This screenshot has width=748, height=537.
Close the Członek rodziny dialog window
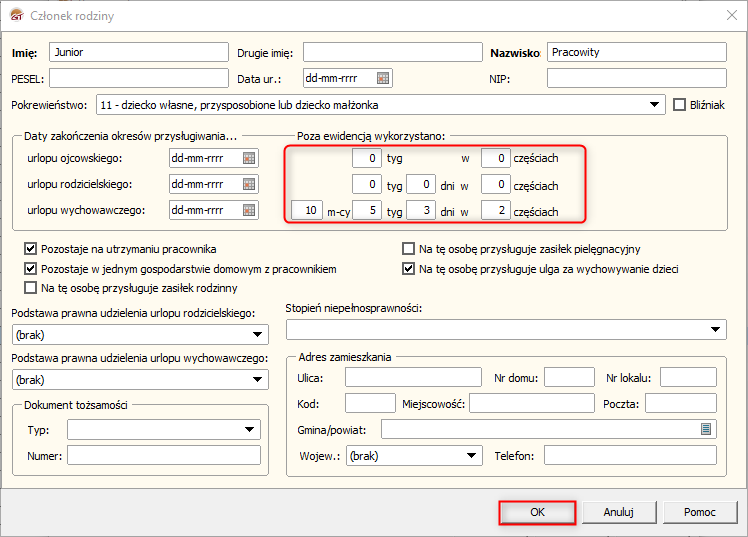click(726, 15)
